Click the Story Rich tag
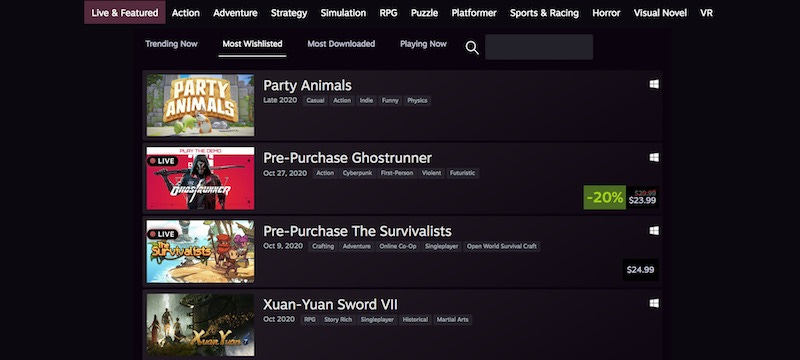Viewport: 800px width, 360px height. coord(338,320)
